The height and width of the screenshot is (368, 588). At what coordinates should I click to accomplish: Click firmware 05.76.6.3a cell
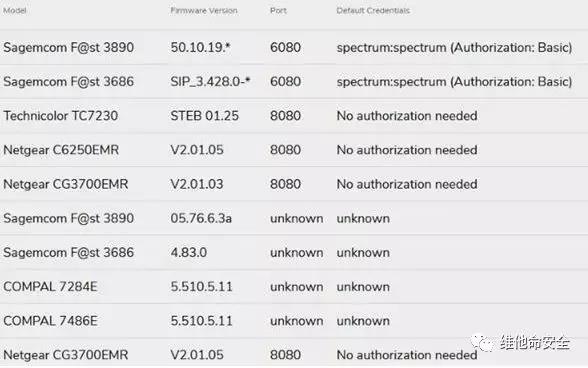pos(201,218)
